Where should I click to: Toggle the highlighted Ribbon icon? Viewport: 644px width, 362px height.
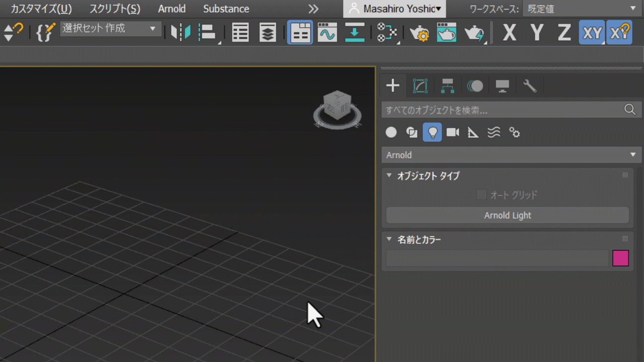pyautogui.click(x=300, y=32)
